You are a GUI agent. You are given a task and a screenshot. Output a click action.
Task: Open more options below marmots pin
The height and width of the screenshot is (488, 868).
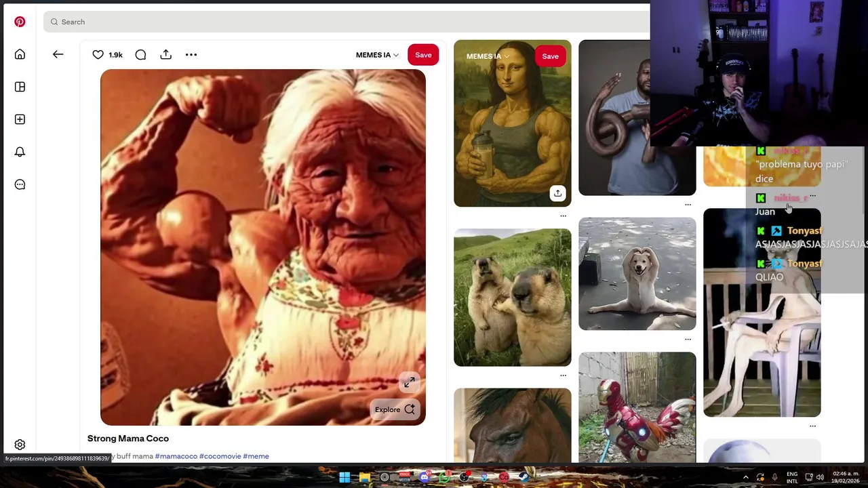[563, 375]
